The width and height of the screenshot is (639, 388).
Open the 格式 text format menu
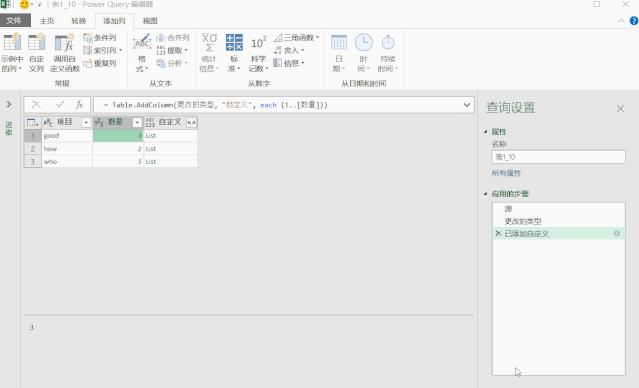(x=142, y=53)
